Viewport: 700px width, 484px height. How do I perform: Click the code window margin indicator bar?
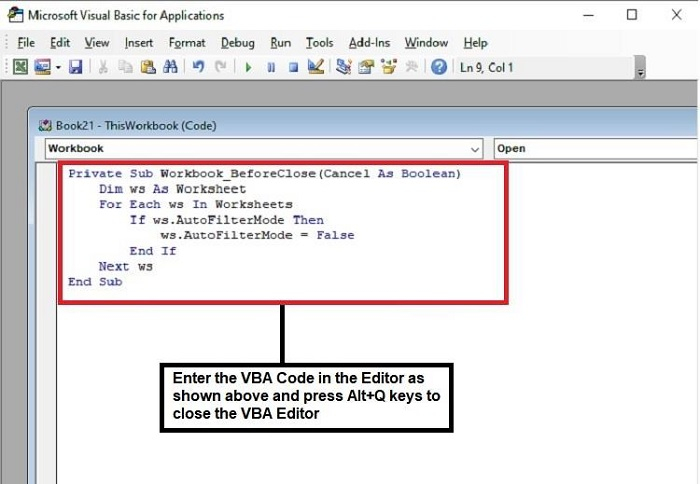[x=46, y=323]
